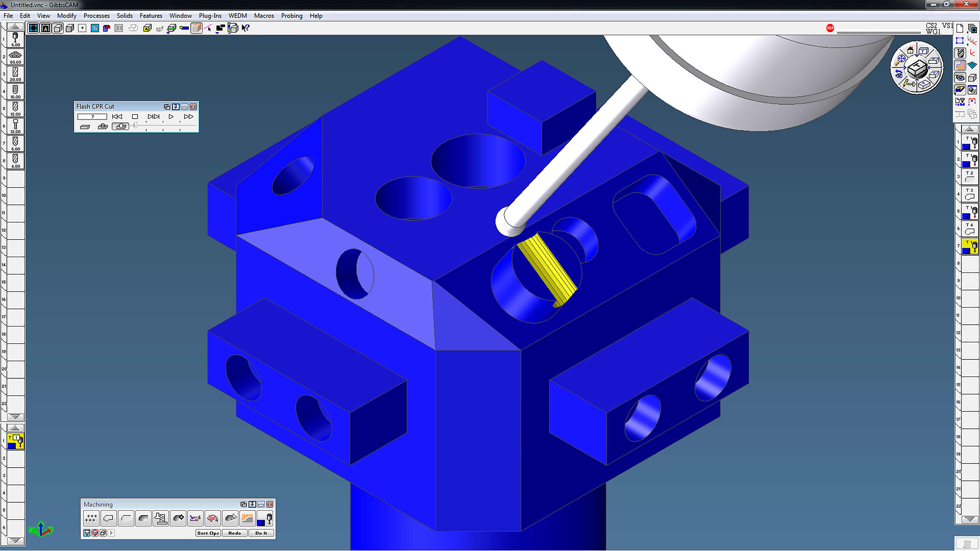Click the Probing process icon in Machining palette
Image resolution: width=980 pixels, height=551 pixels.
(x=265, y=518)
